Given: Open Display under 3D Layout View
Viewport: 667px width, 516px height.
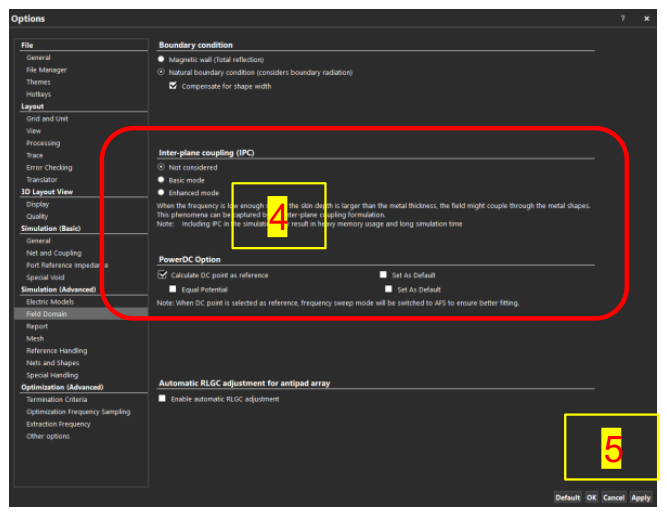Looking at the screenshot, I should [37, 204].
